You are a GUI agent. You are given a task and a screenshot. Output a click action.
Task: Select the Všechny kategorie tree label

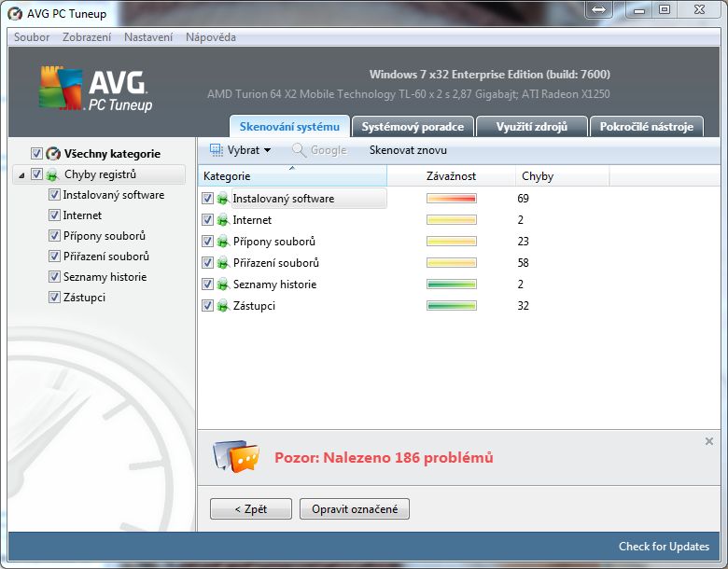pos(112,154)
